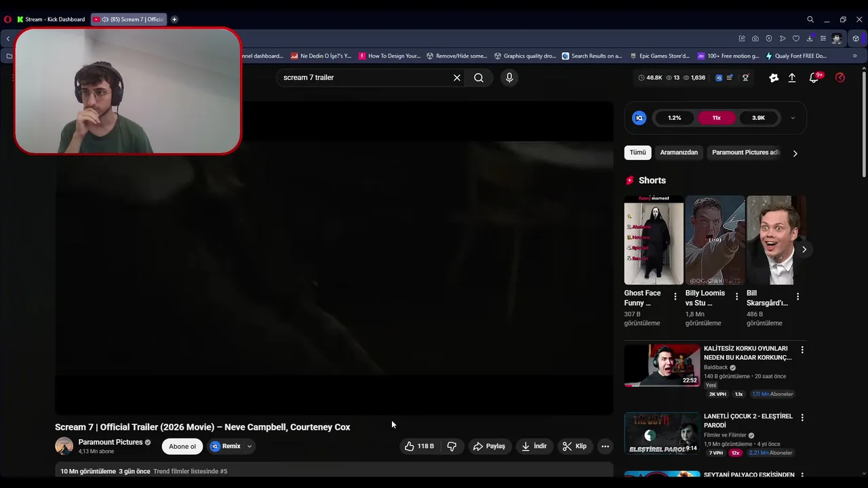Image resolution: width=868 pixels, height=488 pixels.
Task: Click the heart bookmark icon in address bar
Action: (x=796, y=39)
